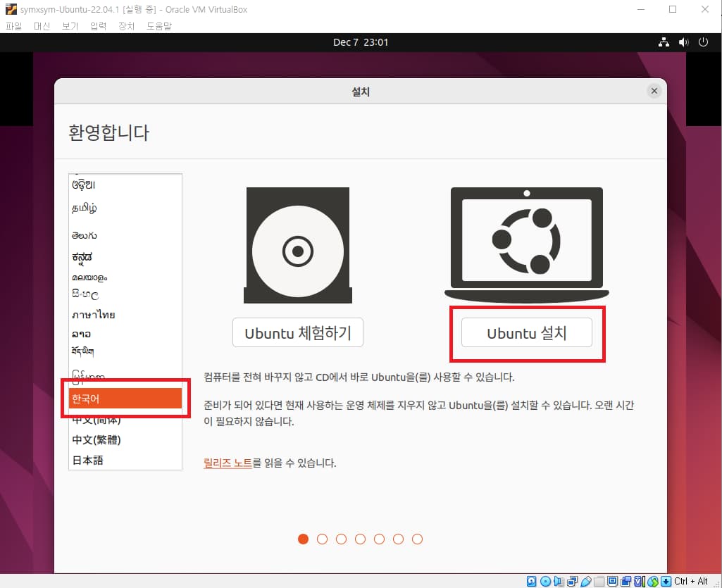Open the Dec 7 23:01 clock in the top bar

click(361, 42)
